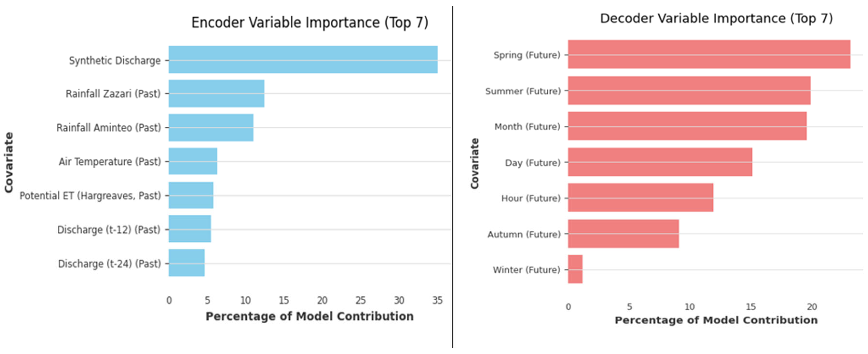The width and height of the screenshot is (868, 354).
Task: Select the Spring (Future) red bar
Action: (x=709, y=55)
